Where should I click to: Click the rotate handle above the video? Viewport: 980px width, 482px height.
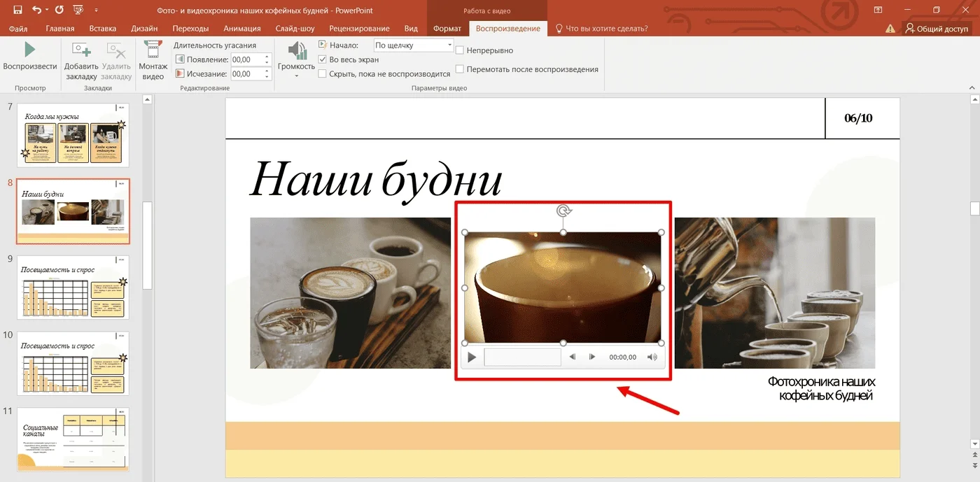[563, 211]
